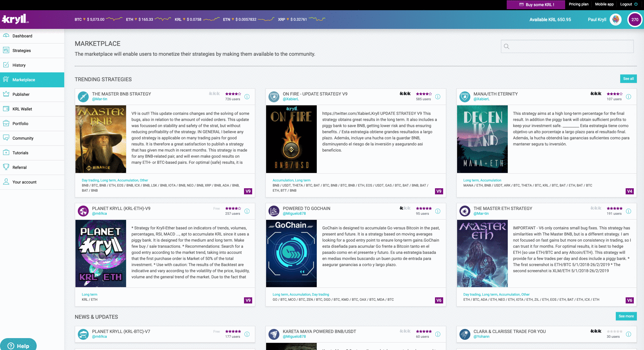Click The Master BNB Strategy author avatar

pyautogui.click(x=83, y=97)
